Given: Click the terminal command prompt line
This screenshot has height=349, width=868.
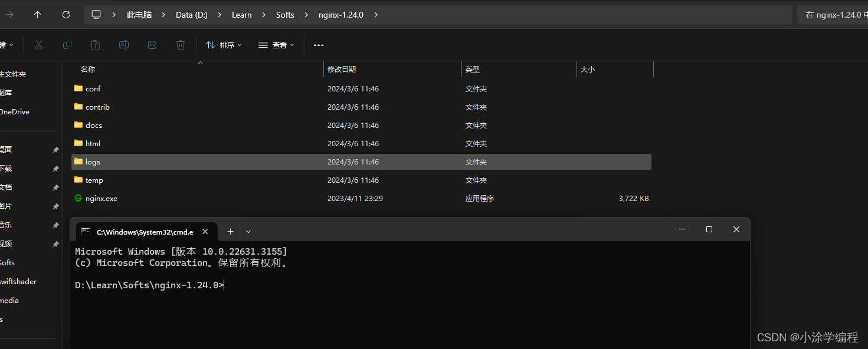Looking at the screenshot, I should click(x=149, y=285).
